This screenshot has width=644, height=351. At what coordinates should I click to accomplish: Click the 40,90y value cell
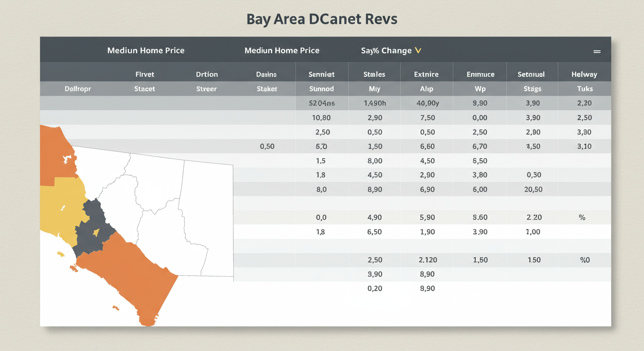[427, 103]
